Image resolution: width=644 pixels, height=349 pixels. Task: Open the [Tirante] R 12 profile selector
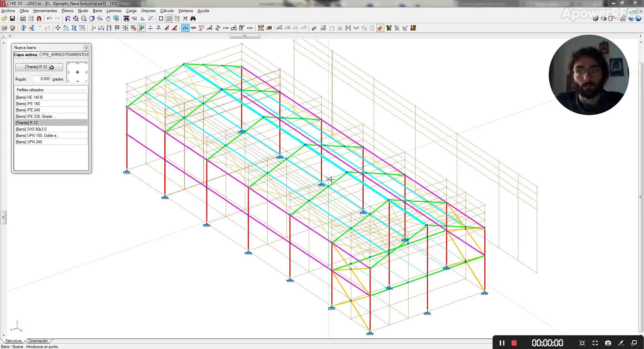(x=39, y=67)
